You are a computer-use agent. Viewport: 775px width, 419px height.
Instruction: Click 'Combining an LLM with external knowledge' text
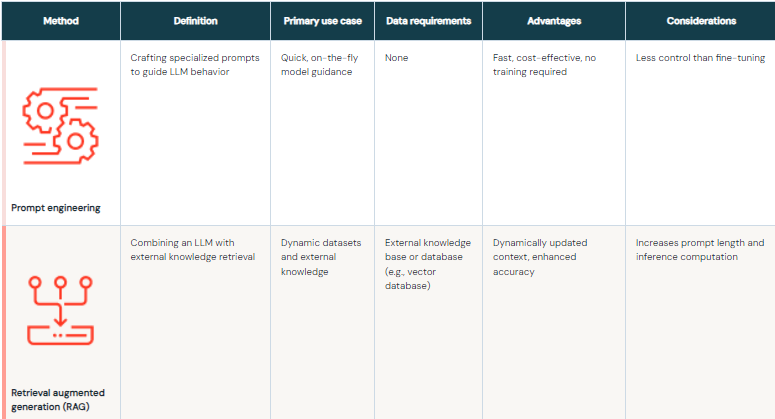tap(193, 250)
